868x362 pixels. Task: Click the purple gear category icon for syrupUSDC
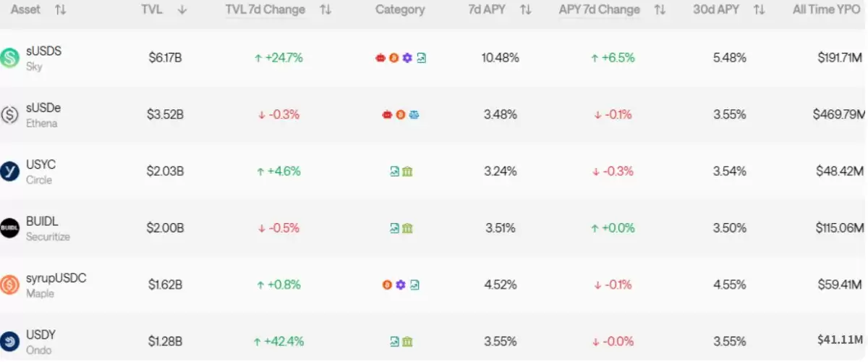click(x=401, y=285)
